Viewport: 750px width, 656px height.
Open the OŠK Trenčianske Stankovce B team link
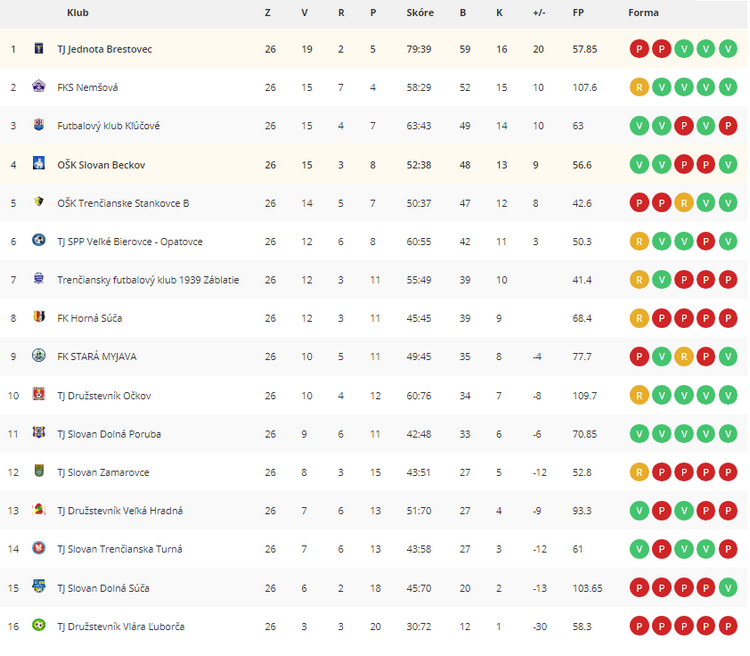point(123,203)
